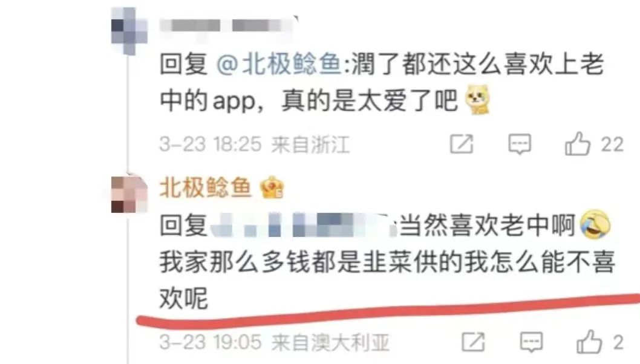Click the like count 22
This screenshot has height=364, width=640.
click(612, 145)
